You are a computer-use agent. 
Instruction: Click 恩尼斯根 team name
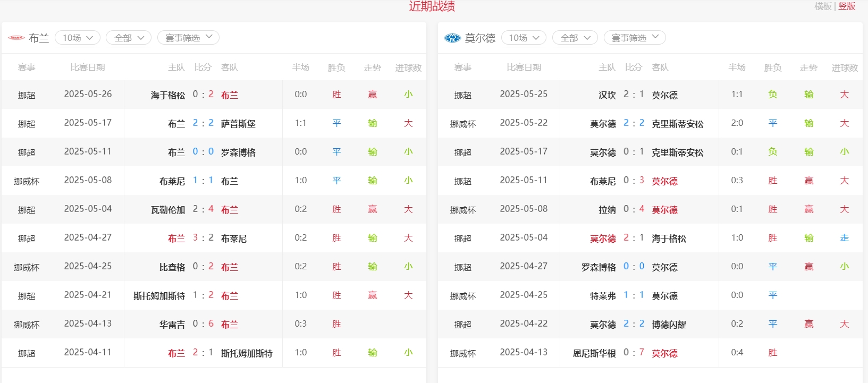pos(594,353)
